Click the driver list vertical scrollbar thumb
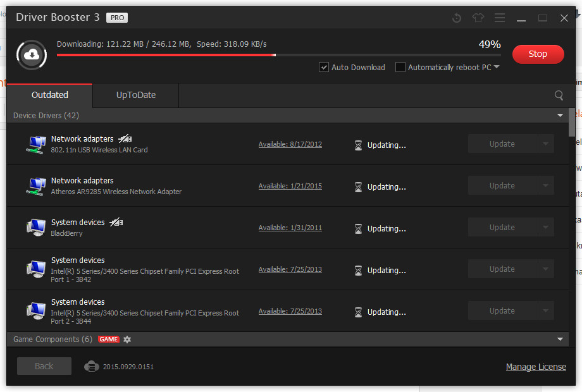The height and width of the screenshot is (392, 582). [x=572, y=123]
